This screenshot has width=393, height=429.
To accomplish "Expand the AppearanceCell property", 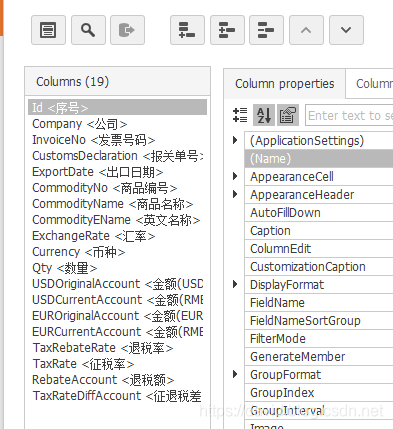I will tap(235, 176).
